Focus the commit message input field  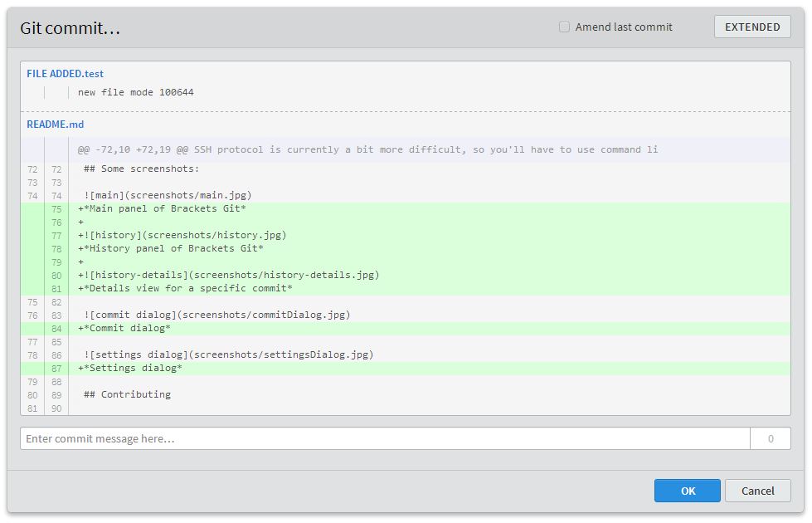[x=385, y=438]
